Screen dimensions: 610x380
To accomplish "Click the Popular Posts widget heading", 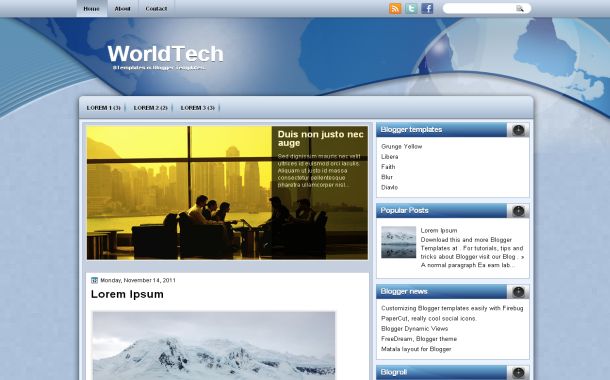I will (x=404, y=210).
